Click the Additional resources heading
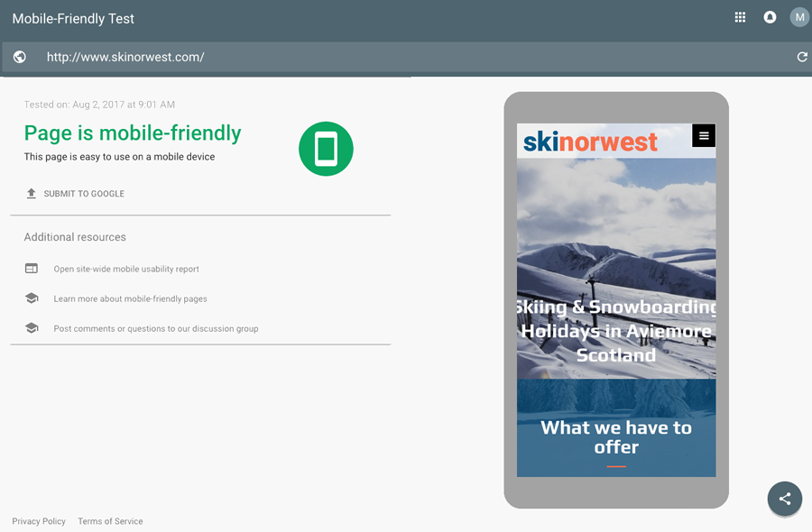 (75, 237)
